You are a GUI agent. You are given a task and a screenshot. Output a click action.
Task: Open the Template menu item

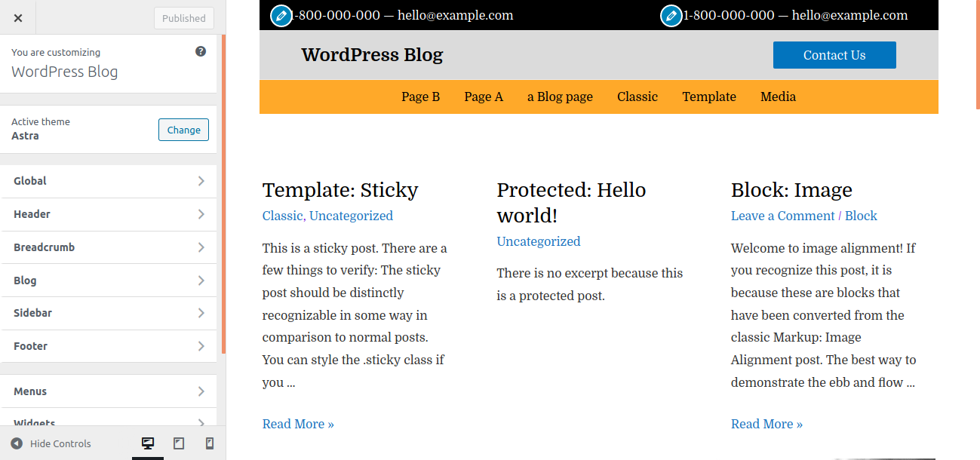[708, 97]
